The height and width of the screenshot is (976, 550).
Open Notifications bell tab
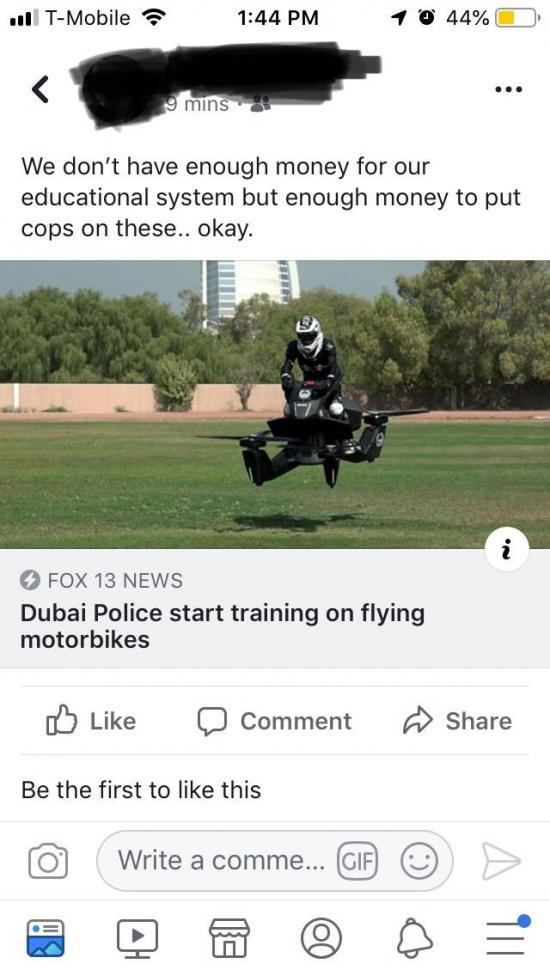point(415,937)
